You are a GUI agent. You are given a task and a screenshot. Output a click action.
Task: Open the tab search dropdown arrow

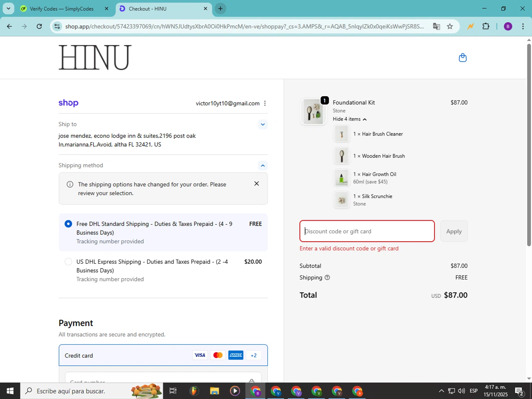8,9
